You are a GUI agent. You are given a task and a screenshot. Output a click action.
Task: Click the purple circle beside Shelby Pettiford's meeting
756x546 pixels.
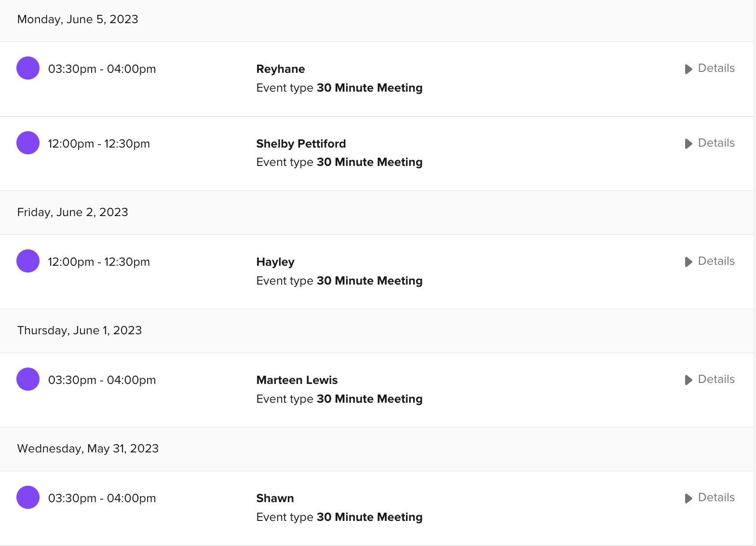tap(28, 143)
